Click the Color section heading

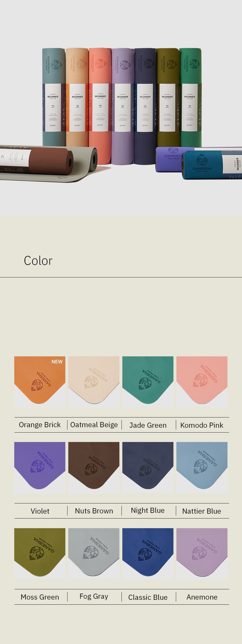click(38, 261)
